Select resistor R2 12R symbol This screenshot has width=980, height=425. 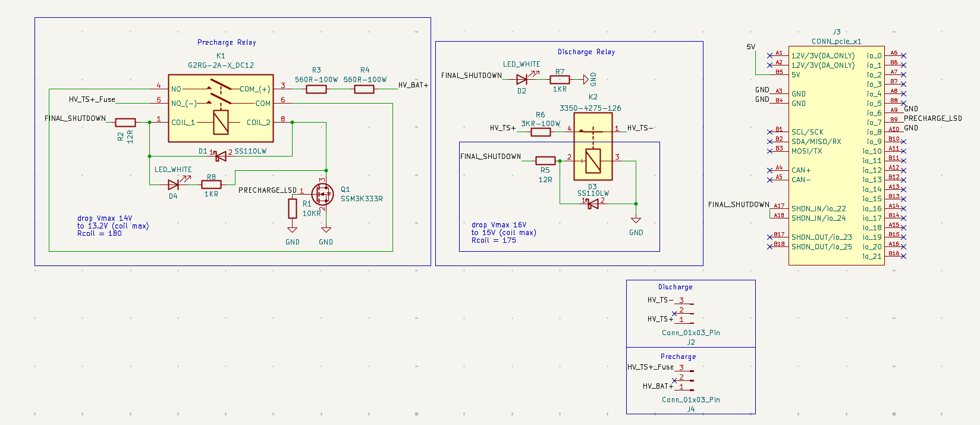125,123
